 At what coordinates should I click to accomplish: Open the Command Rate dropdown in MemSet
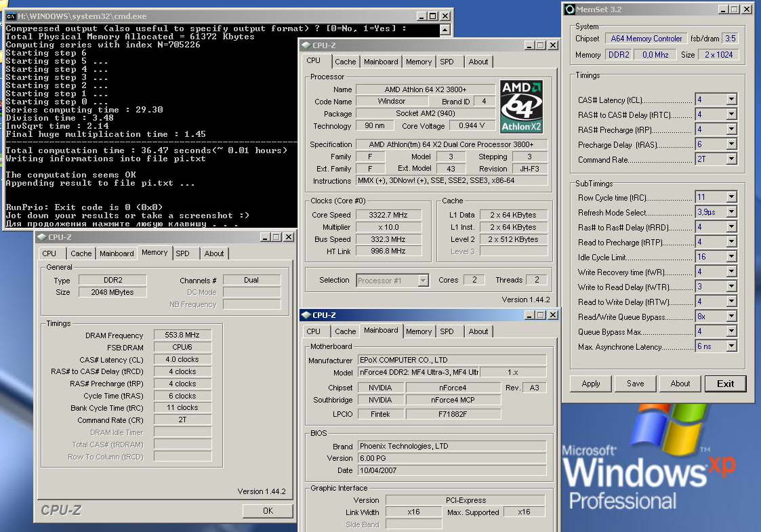coord(731,159)
